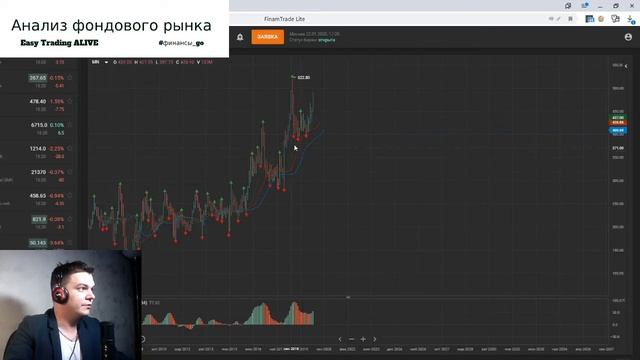Image resolution: width=640 pixels, height=360 pixels.
Task: Click the browser bookmark icon in the address bar
Action: point(571,19)
